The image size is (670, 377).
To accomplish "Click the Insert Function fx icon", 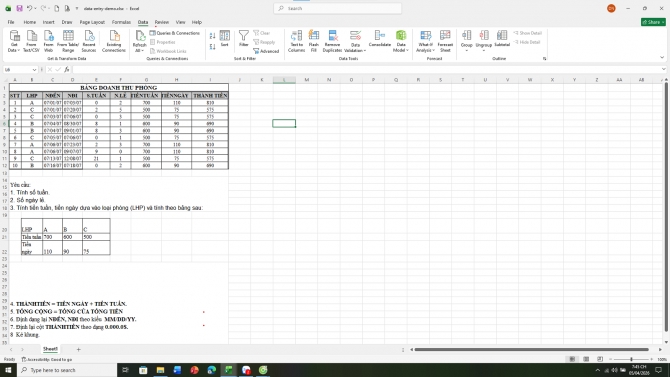I will point(67,70).
